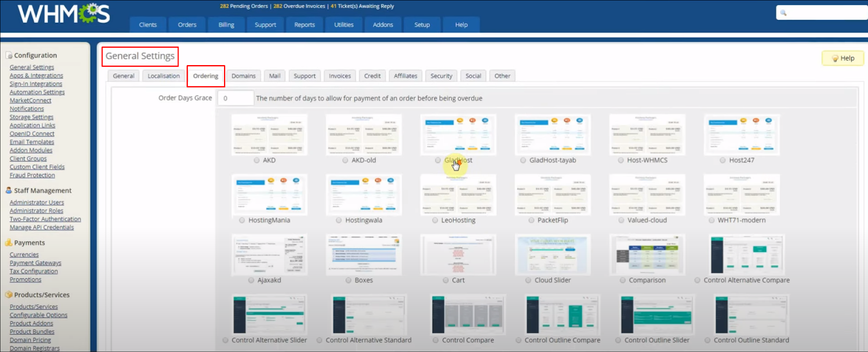Pick the LeoHosting radio button

click(435, 220)
